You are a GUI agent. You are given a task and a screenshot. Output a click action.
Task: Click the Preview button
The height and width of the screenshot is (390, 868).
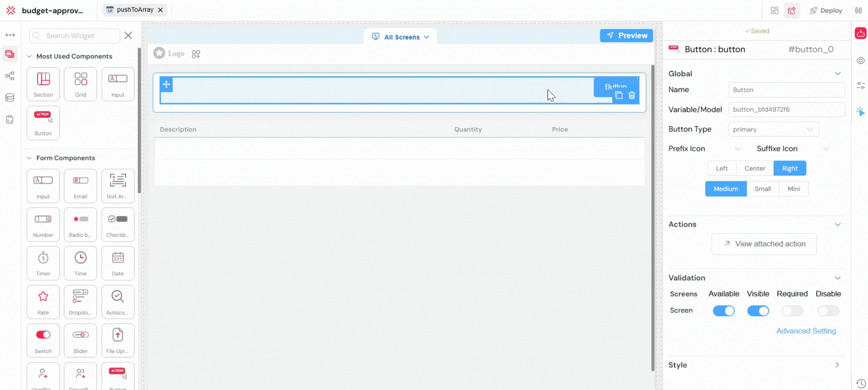point(626,35)
